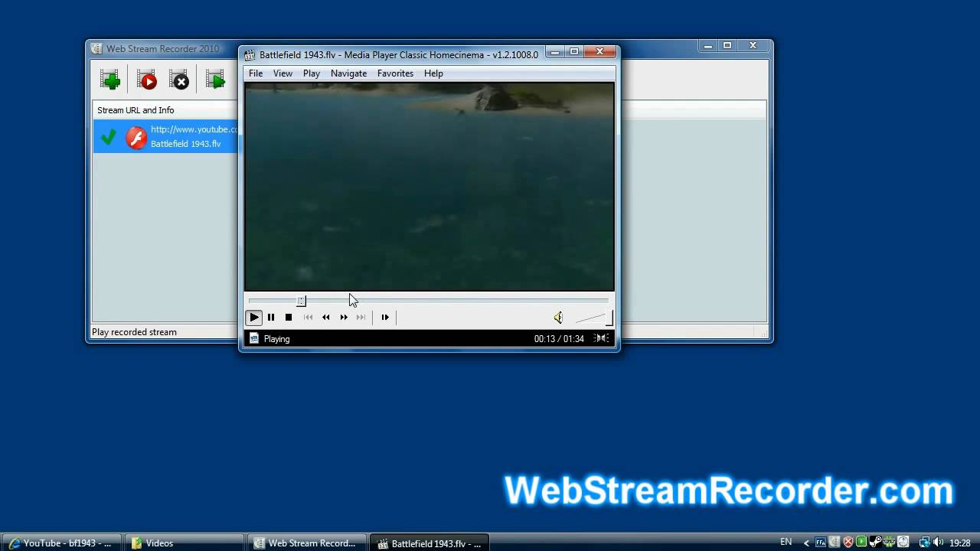The height and width of the screenshot is (551, 980).
Task: Start recording with the red record film icon
Action: pyautogui.click(x=145, y=80)
